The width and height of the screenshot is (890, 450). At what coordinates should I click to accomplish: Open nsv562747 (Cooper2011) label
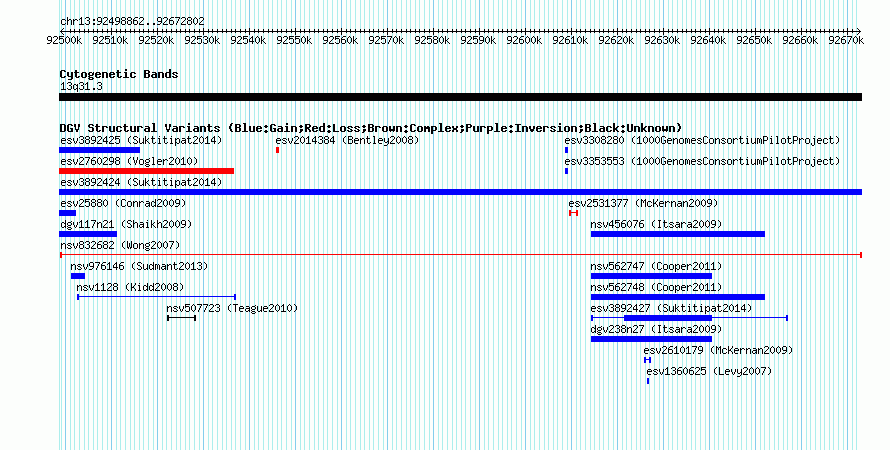(656, 266)
